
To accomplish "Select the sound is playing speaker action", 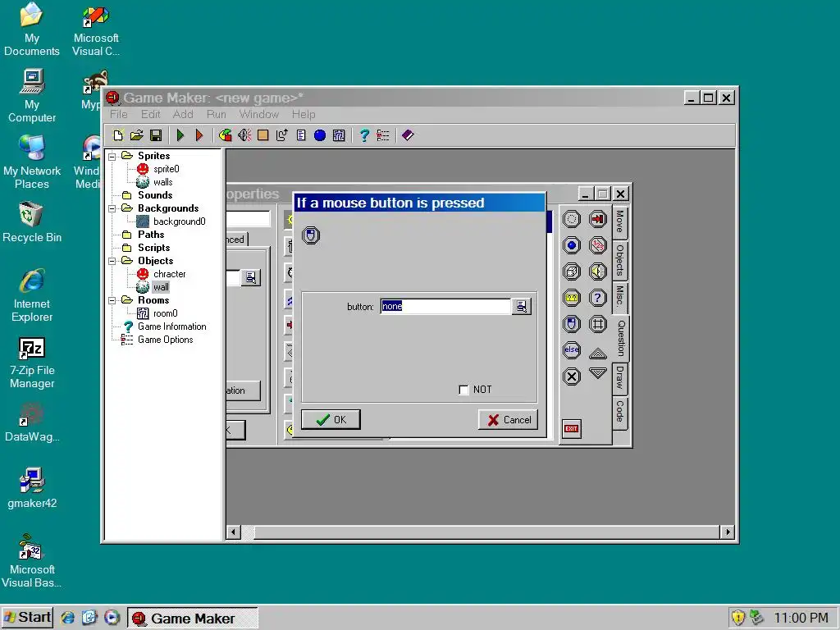I will click(598, 272).
